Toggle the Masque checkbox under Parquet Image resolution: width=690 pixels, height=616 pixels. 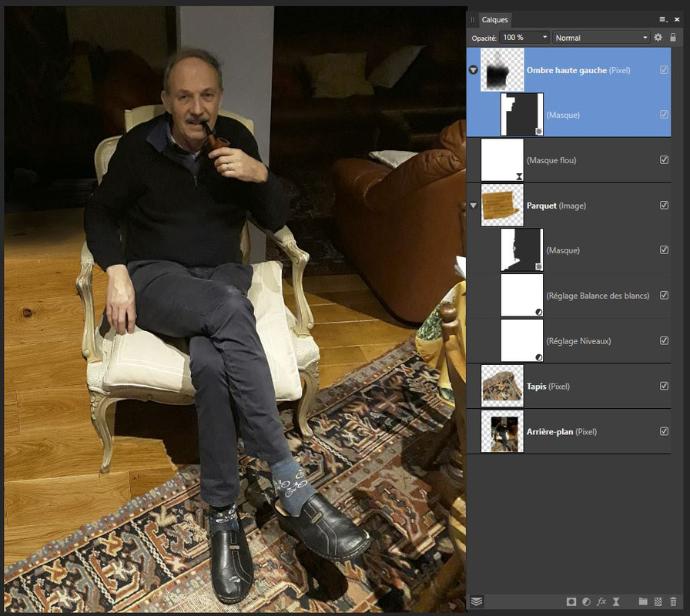[664, 250]
